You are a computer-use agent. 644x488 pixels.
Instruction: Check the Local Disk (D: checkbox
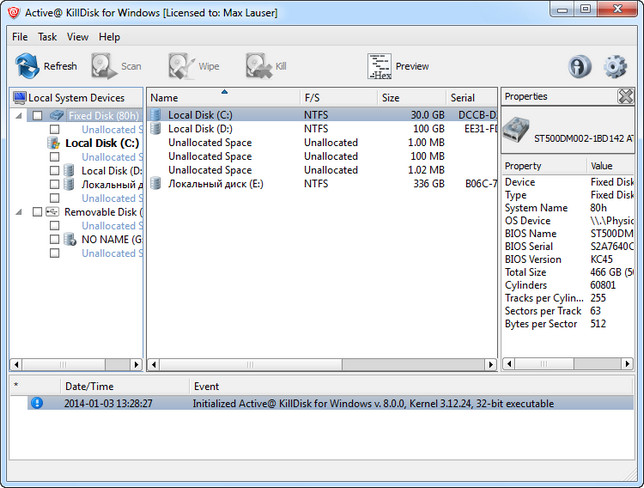54,170
